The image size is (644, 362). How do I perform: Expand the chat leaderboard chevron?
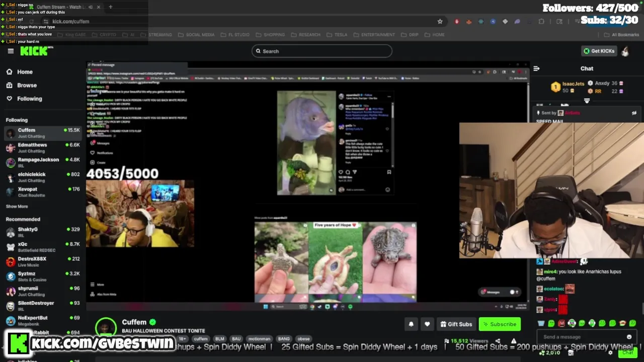(x=587, y=101)
